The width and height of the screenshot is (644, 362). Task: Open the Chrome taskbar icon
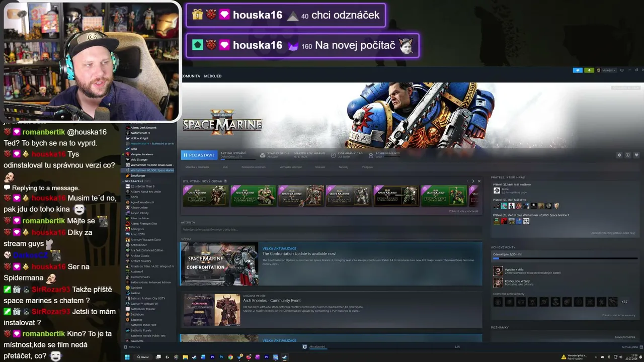[x=231, y=357]
